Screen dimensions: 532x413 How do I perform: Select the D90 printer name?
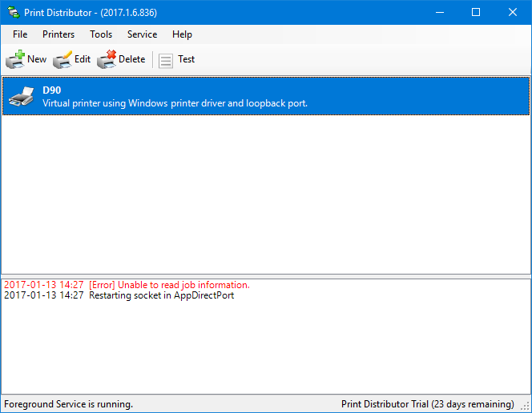click(x=52, y=90)
